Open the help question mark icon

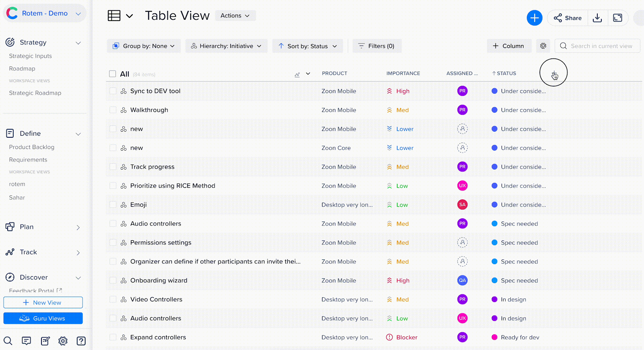click(81, 341)
